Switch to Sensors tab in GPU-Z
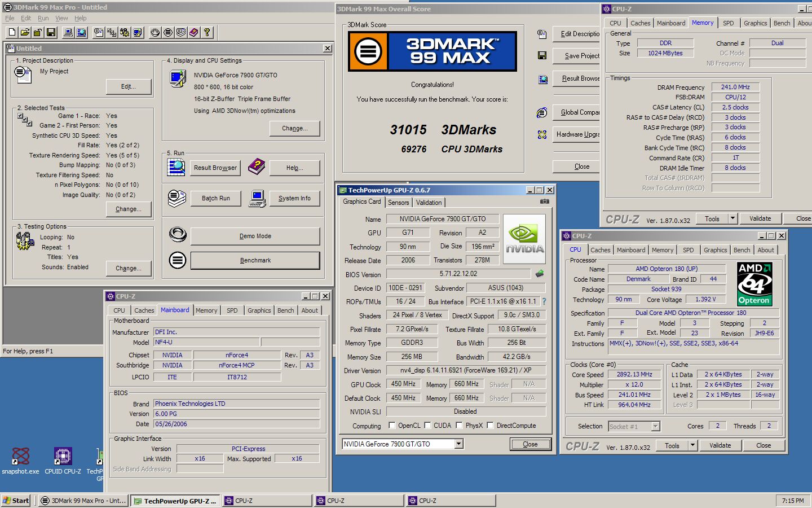The image size is (812, 508). 398,203
